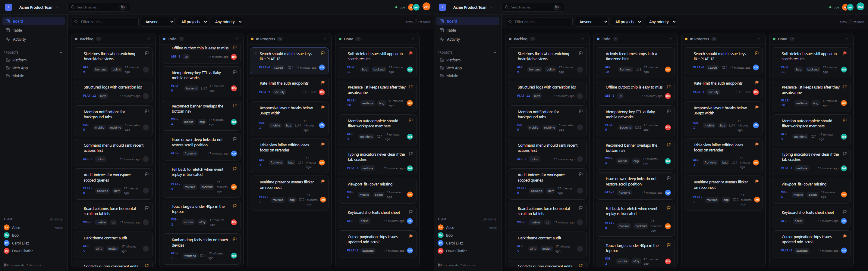
Task: Click the 'security' tag on PLAT-4, right window
Action: tap(713, 92)
